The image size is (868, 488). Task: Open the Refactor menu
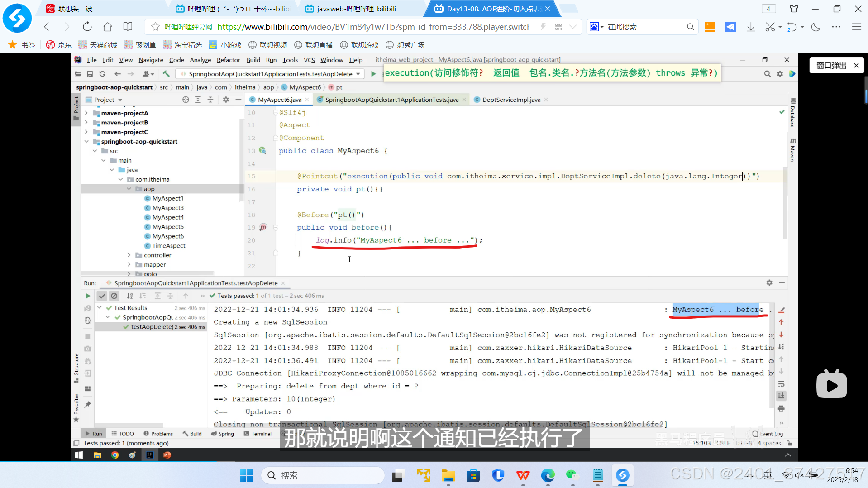[x=228, y=60]
